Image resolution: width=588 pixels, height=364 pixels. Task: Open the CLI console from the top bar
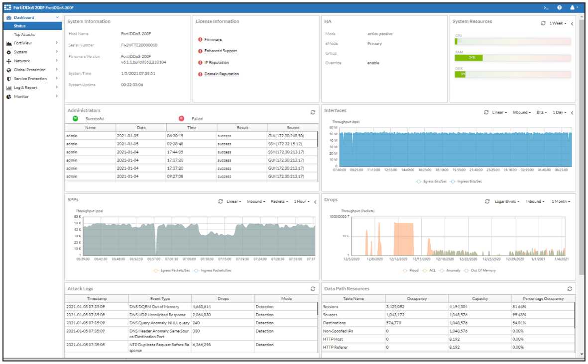point(546,7)
